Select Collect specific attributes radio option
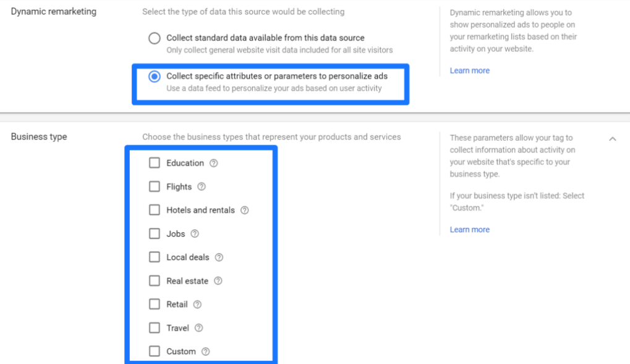 (x=155, y=77)
